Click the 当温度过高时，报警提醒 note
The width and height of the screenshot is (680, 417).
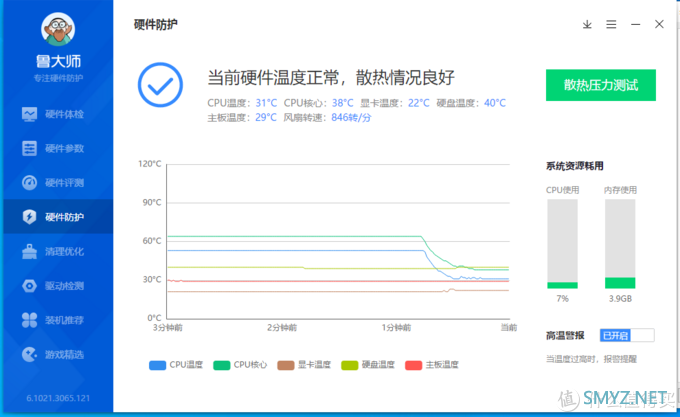[591, 359]
